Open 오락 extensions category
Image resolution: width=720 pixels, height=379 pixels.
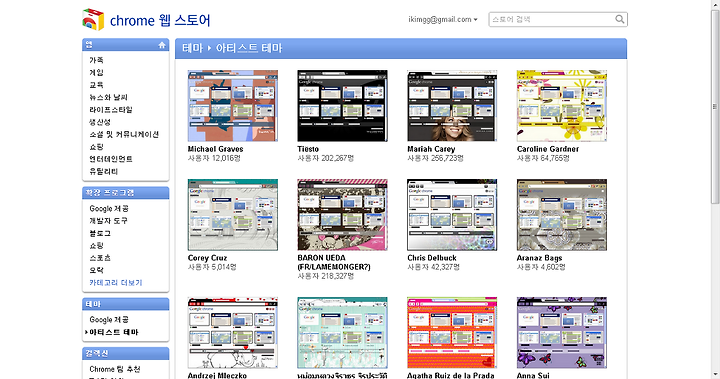[x=96, y=271]
